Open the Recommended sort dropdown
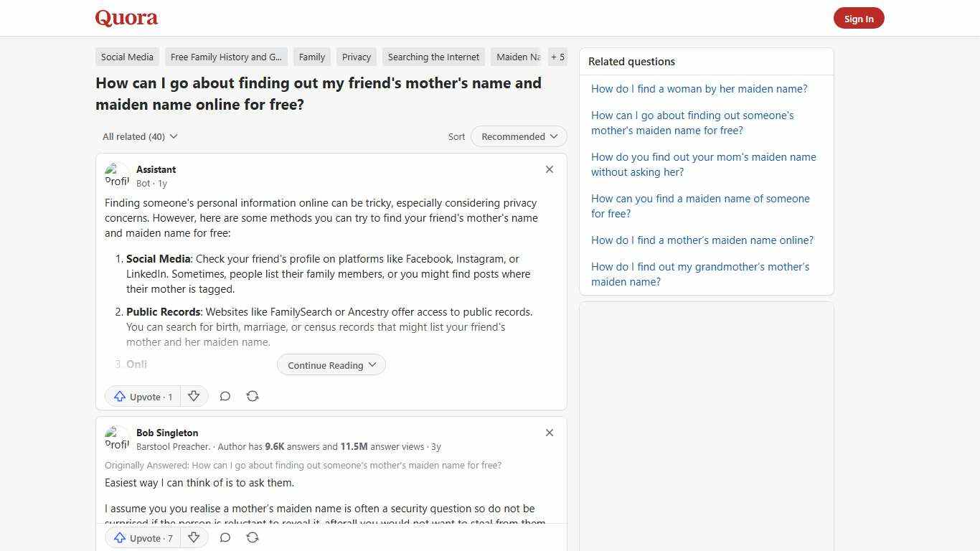Viewport: 980px width, 551px height. coord(518,136)
